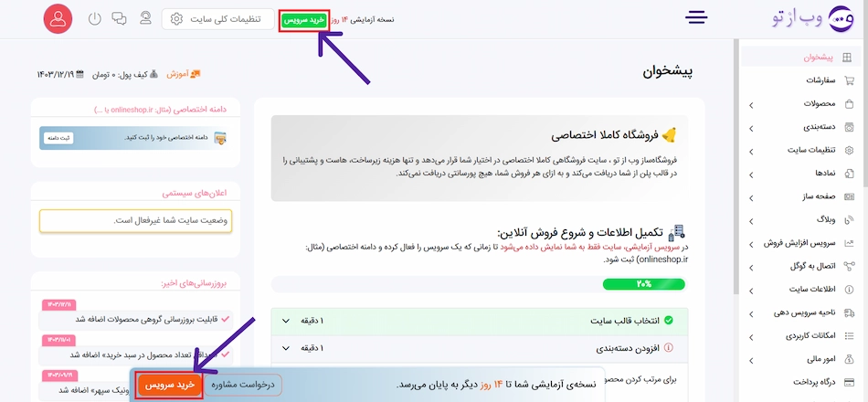Click the اطلاعات سایت info circle icon
This screenshot has width=868, height=402.
pos(849,290)
